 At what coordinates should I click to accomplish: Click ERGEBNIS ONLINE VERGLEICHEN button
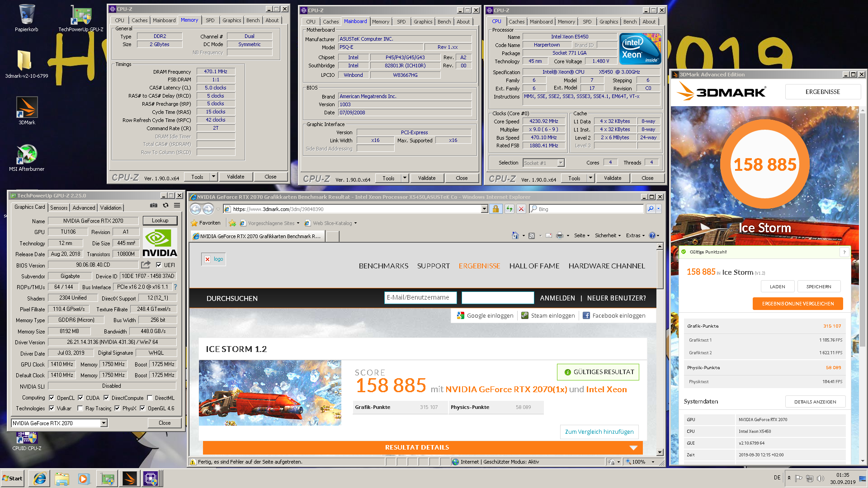coord(798,304)
